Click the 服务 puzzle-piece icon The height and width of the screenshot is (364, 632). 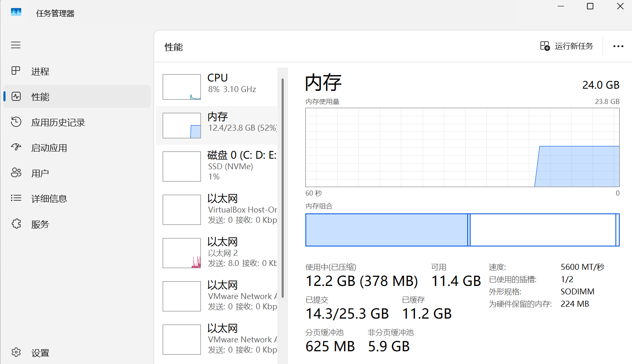tap(16, 224)
